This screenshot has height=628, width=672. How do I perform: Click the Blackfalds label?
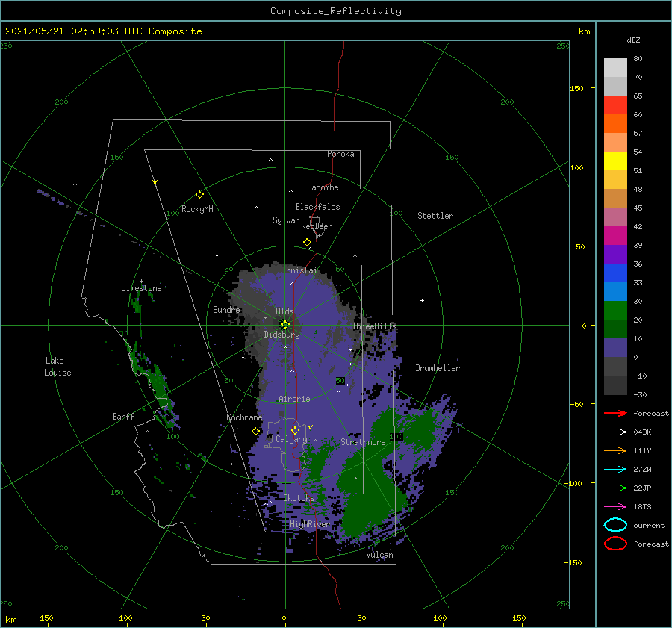[317, 207]
